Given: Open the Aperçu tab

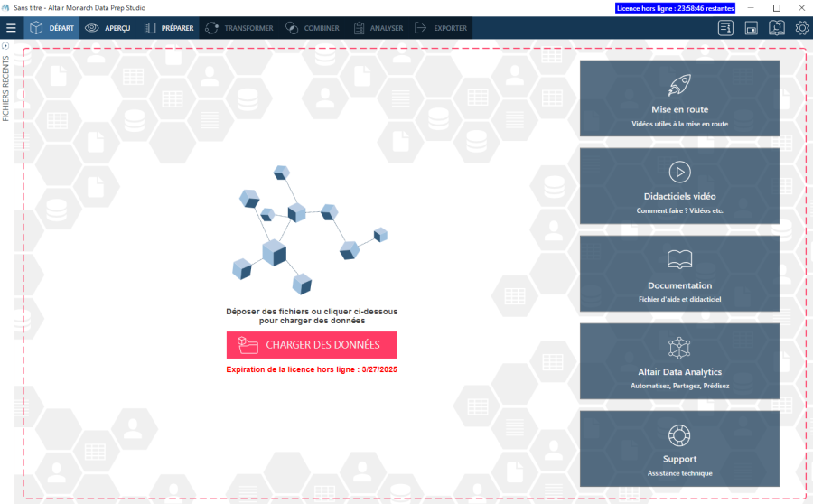Looking at the screenshot, I should (x=107, y=28).
